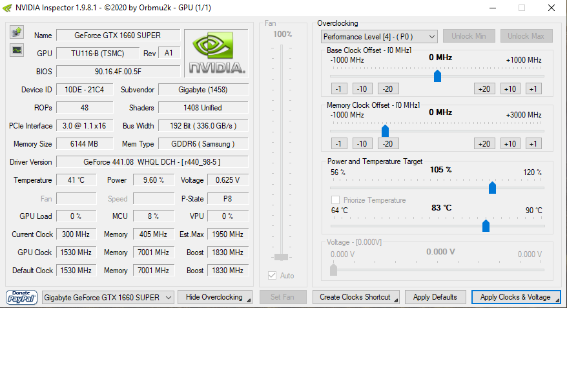Click the BIOS version field 90.16.4F.00.5F
Screen dimensions: 567x392
point(118,71)
